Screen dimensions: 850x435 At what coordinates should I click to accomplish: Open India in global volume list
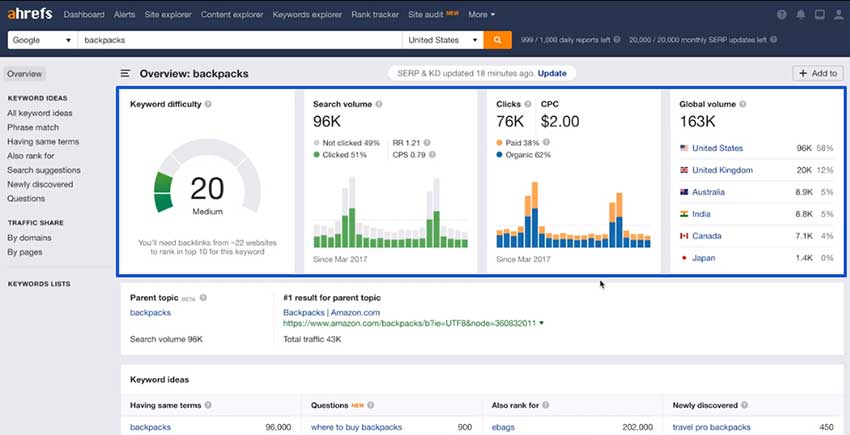click(701, 214)
